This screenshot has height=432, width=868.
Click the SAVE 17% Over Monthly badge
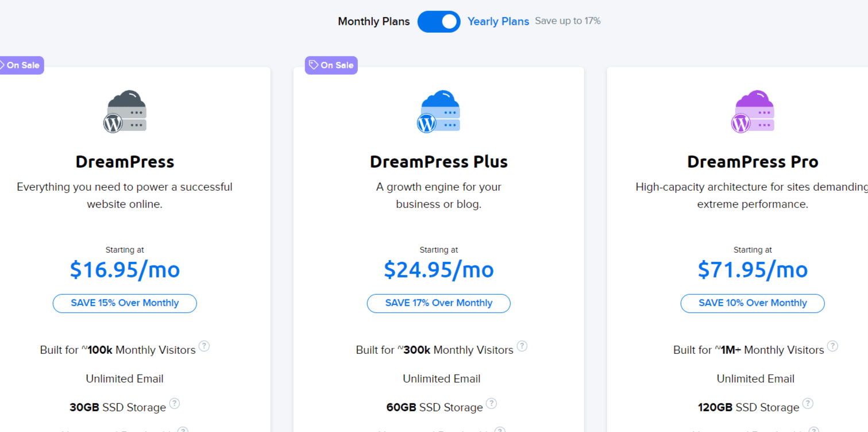click(439, 303)
